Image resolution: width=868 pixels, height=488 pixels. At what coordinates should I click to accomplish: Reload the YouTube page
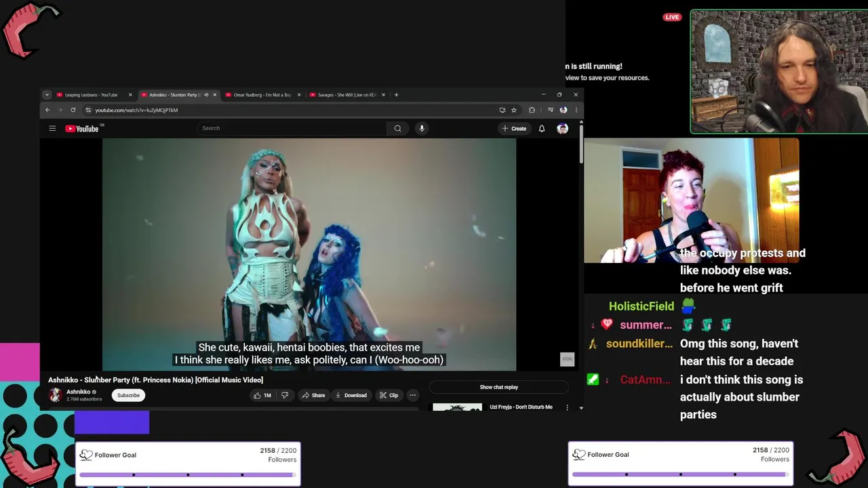click(x=73, y=110)
